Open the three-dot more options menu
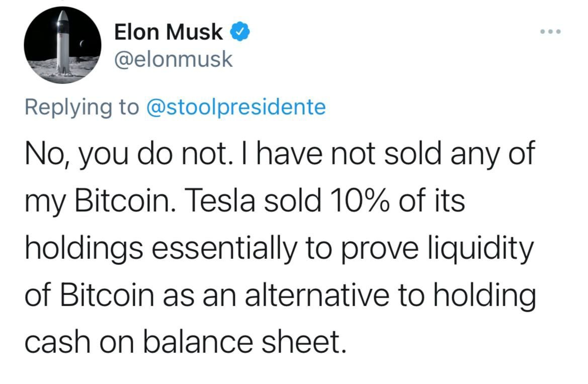The image size is (588, 384). [x=550, y=32]
